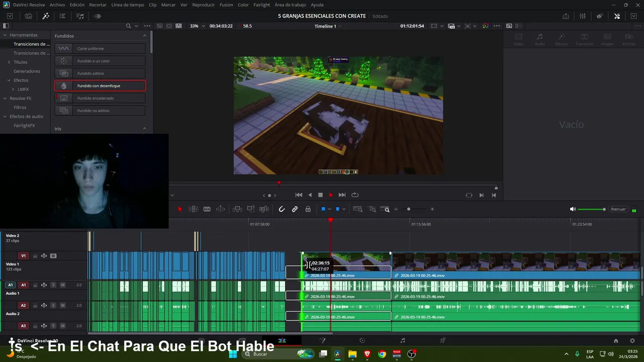Viewport: 644px width, 362px height.
Task: Mute monitor volume with speaker icon
Action: [x=573, y=209]
